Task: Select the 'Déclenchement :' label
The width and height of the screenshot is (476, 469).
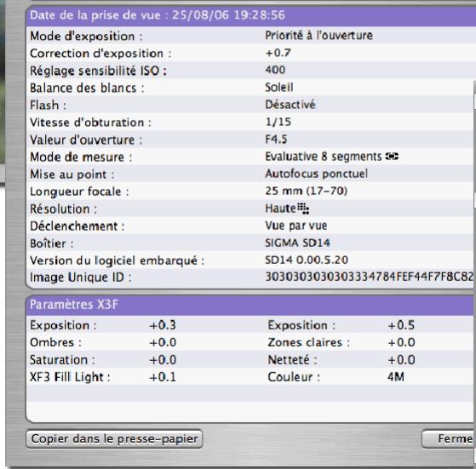Action: click(77, 226)
